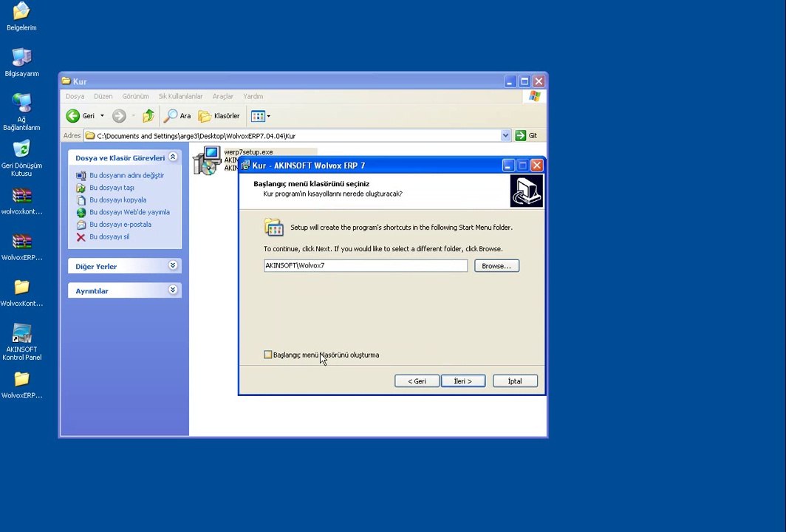Click setup icon in installer title bar
This screenshot has width=786, height=532.
(245, 166)
